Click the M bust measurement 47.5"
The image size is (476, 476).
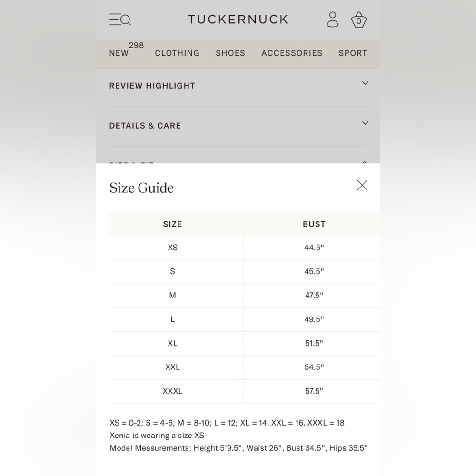coord(314,296)
